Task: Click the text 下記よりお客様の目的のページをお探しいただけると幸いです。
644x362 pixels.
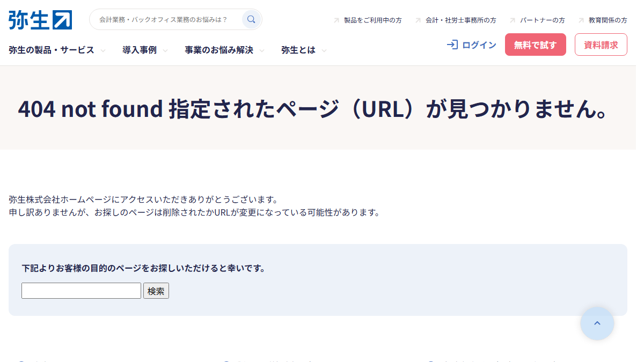Action: (x=144, y=268)
